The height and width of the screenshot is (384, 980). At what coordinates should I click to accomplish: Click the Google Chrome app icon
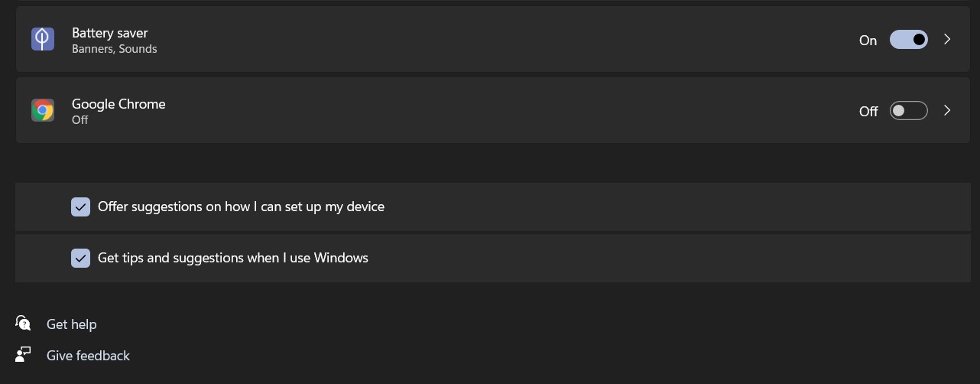43,110
